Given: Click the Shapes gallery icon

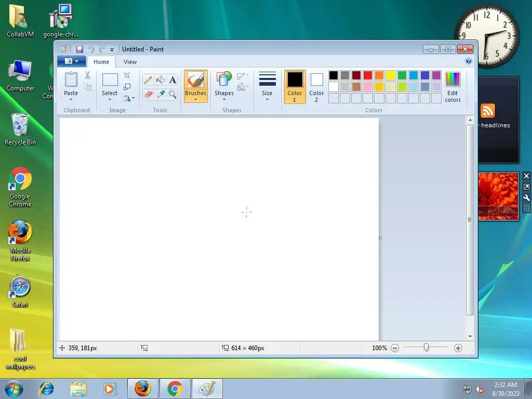Looking at the screenshot, I should 224,79.
